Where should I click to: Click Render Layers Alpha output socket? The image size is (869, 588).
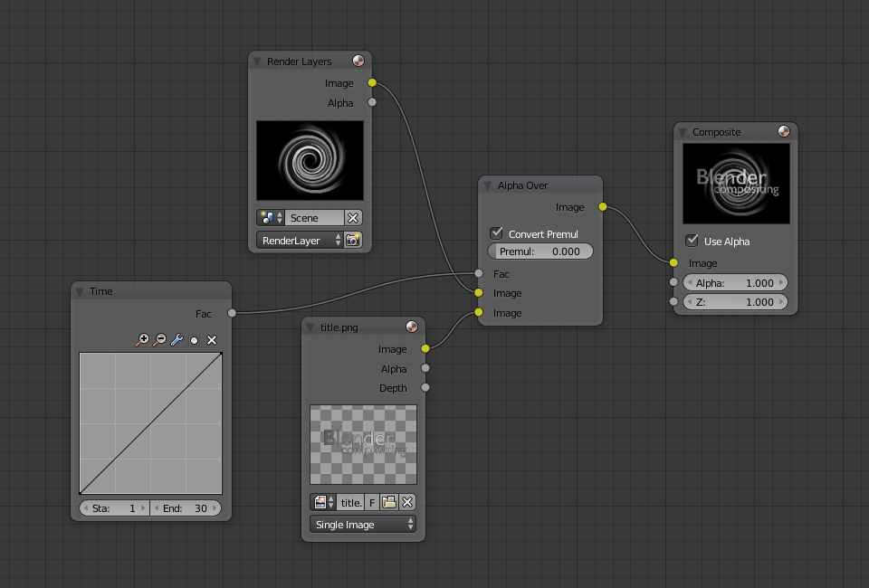(372, 102)
